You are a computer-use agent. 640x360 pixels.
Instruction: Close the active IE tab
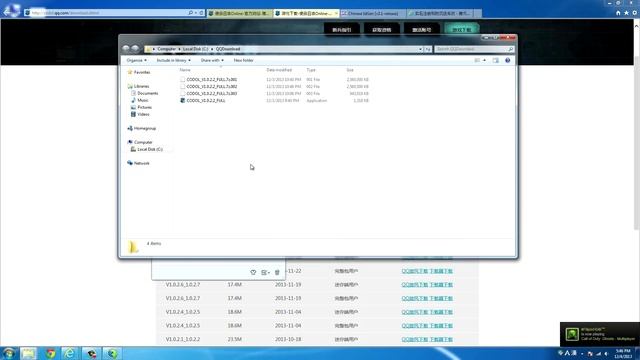[336, 13]
